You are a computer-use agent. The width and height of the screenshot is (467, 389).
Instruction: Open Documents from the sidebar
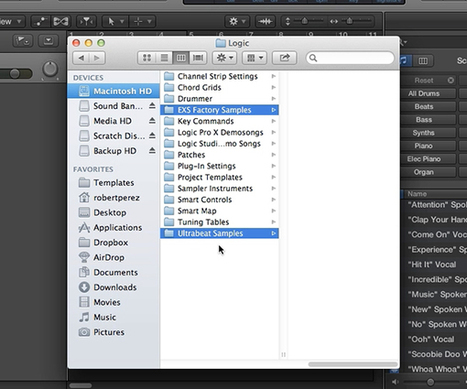coord(114,272)
